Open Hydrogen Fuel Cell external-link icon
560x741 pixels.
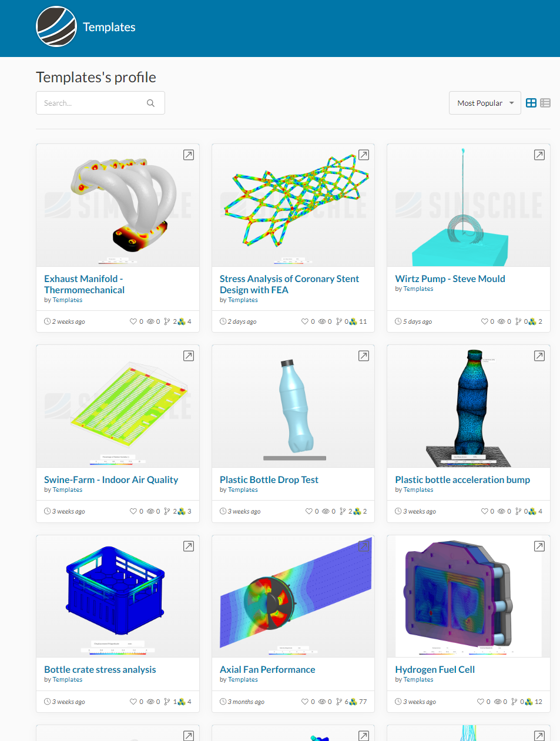click(539, 546)
